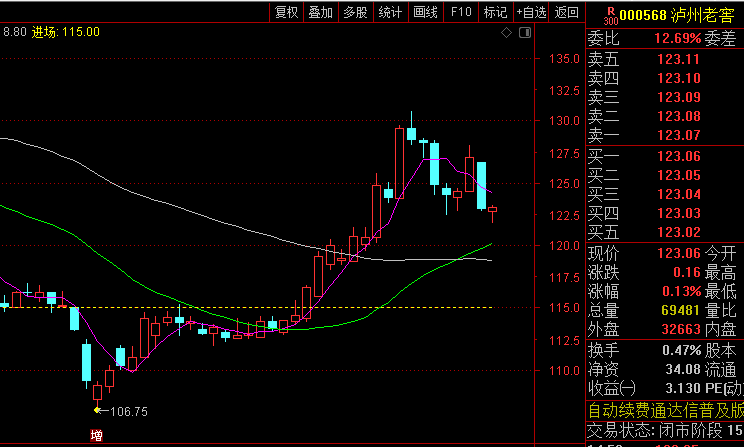Screen dimensions: 744x447
Task: Toggle the side panel layout icon
Action: tap(525, 33)
